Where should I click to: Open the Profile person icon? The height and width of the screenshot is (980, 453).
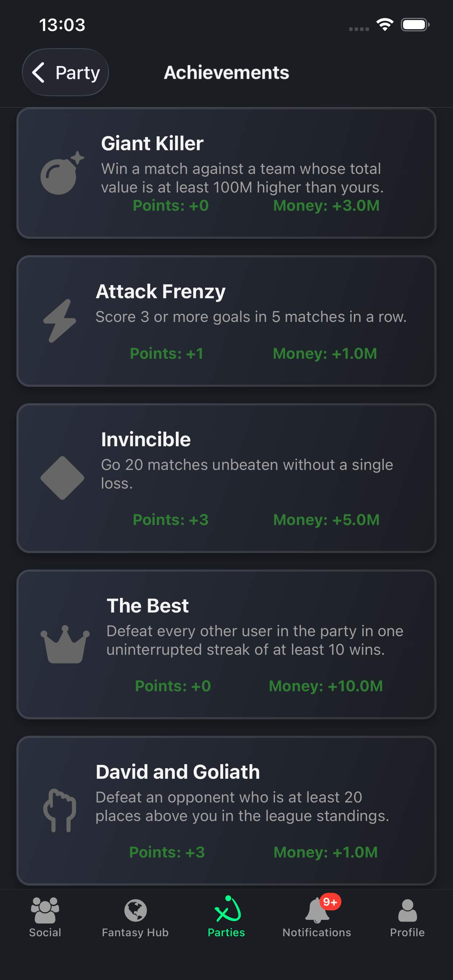click(407, 911)
